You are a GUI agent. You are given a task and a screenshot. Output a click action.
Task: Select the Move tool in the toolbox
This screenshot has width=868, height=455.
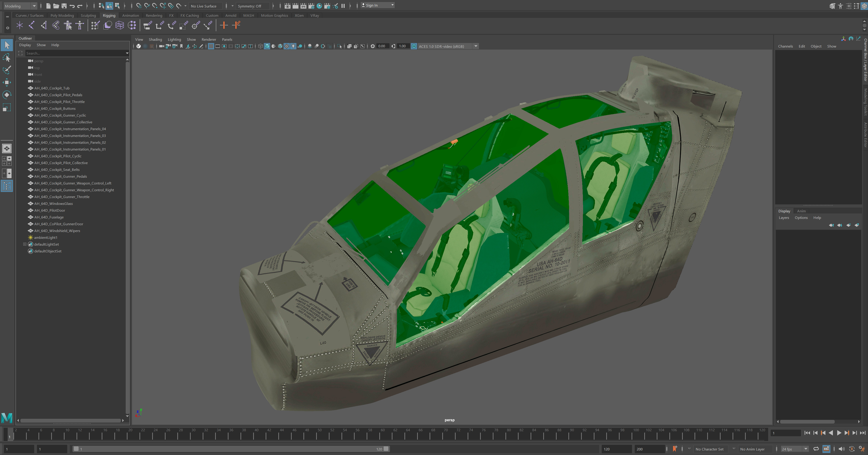7,82
